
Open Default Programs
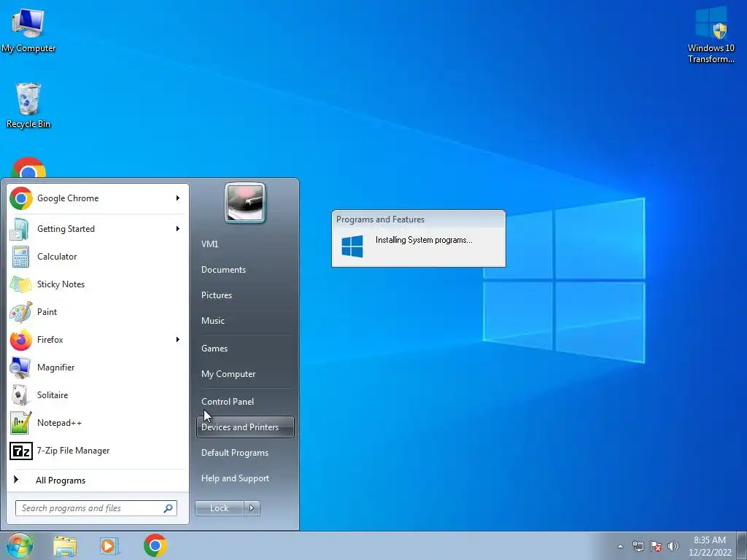[235, 453]
